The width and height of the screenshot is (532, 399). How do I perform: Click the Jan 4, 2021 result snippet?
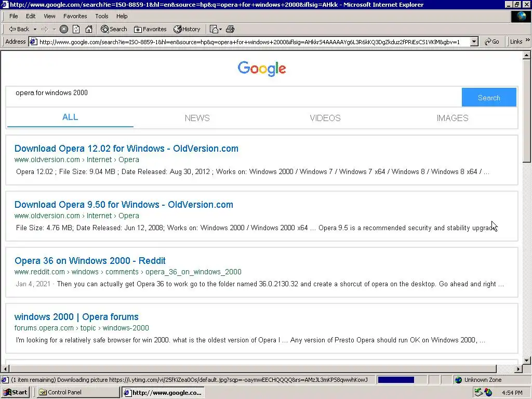coord(260,284)
